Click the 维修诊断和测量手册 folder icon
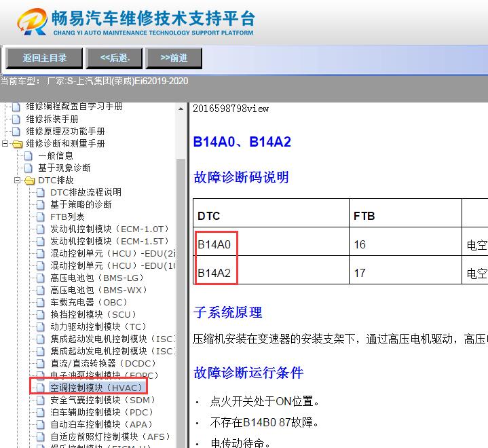Viewport: 488px width, 448px height. [18, 144]
